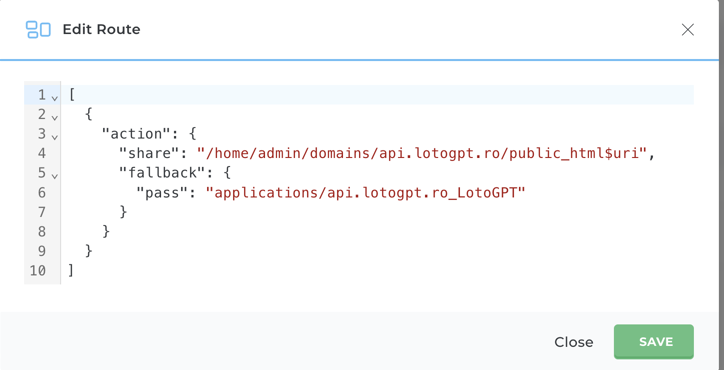724x370 pixels.
Task: Click the Edit Route layout icon
Action: (38, 30)
